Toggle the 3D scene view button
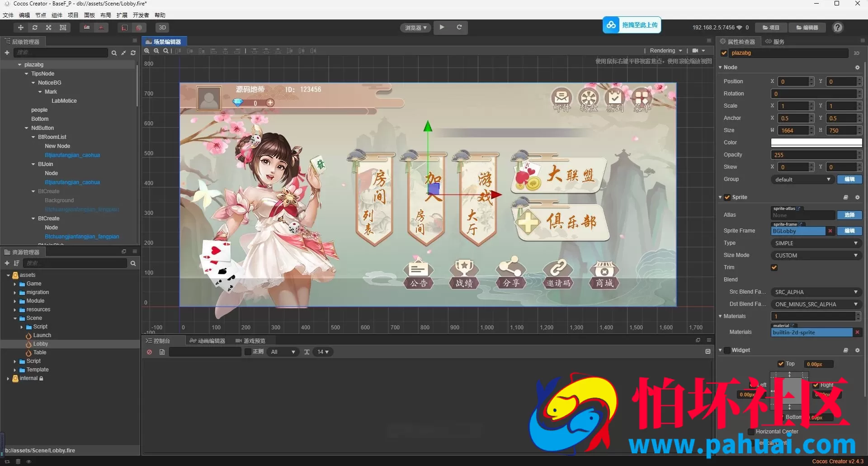 (x=162, y=28)
